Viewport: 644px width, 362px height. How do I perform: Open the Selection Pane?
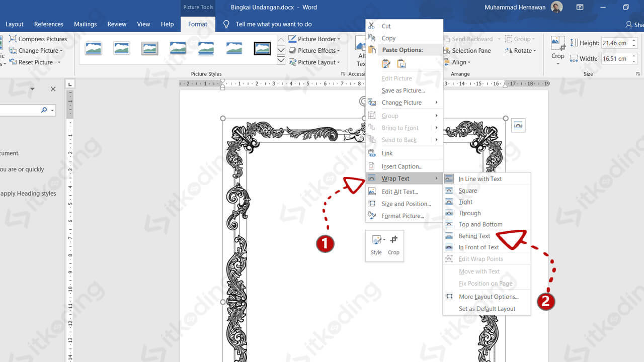coord(467,51)
